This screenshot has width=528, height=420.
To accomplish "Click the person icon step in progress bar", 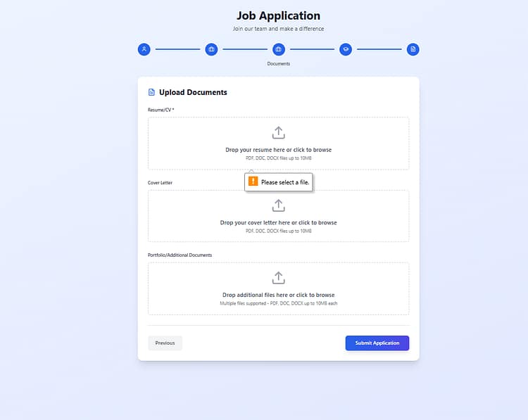I will pyautogui.click(x=144, y=49).
